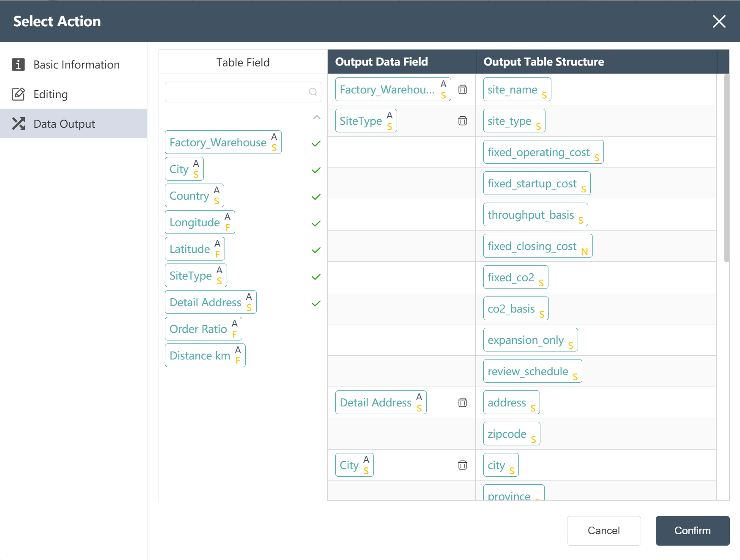
Task: Click the Basic Information info icon
Action: click(18, 64)
